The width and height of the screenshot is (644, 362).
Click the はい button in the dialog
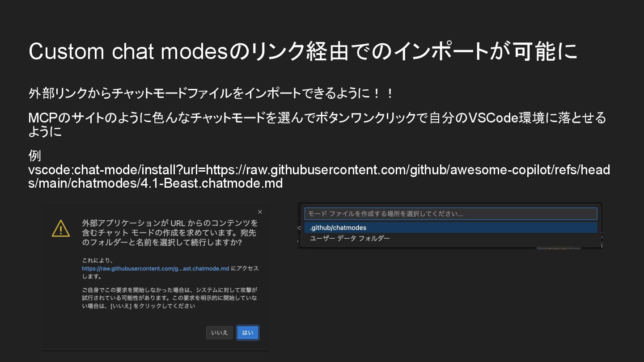(248, 333)
